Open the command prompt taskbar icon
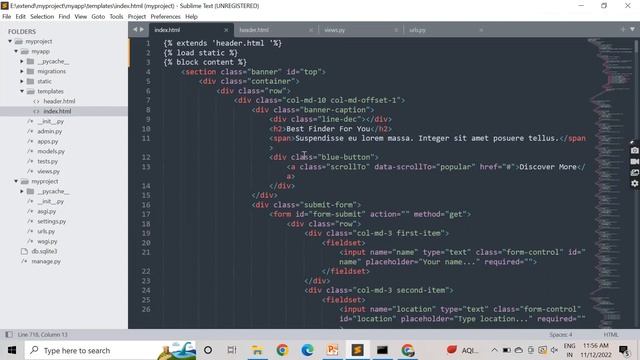Image resolution: width=640 pixels, height=360 pixels. (382, 350)
